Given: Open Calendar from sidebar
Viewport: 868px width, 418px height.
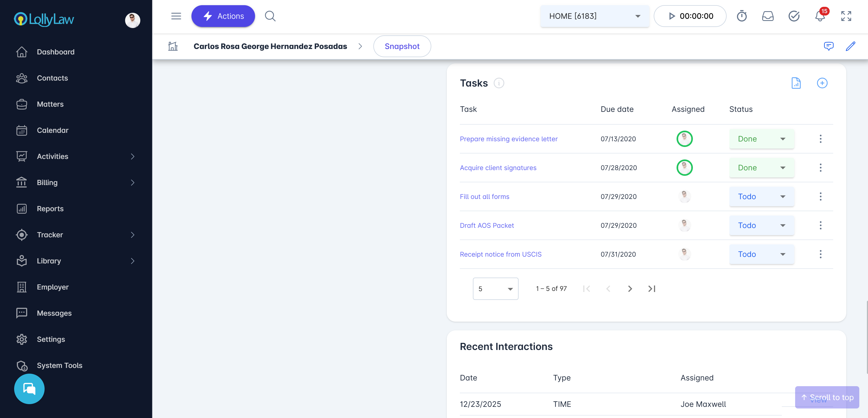Looking at the screenshot, I should [52, 130].
